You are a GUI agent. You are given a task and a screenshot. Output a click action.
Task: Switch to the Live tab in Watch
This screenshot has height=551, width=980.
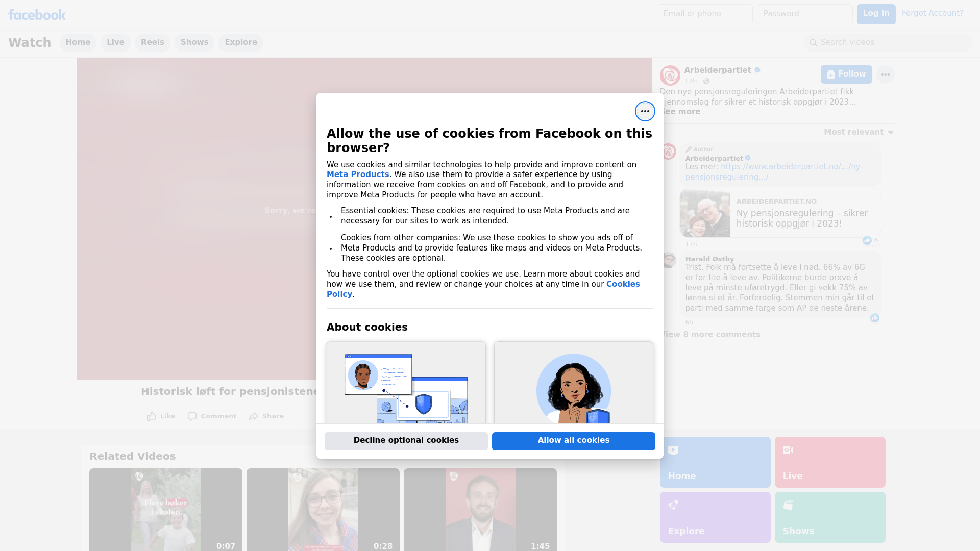(115, 42)
